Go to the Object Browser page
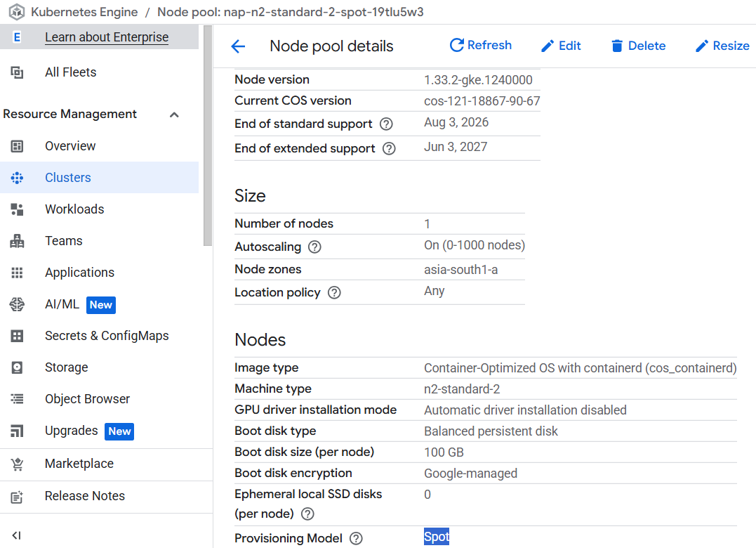756x548 pixels. tap(87, 399)
